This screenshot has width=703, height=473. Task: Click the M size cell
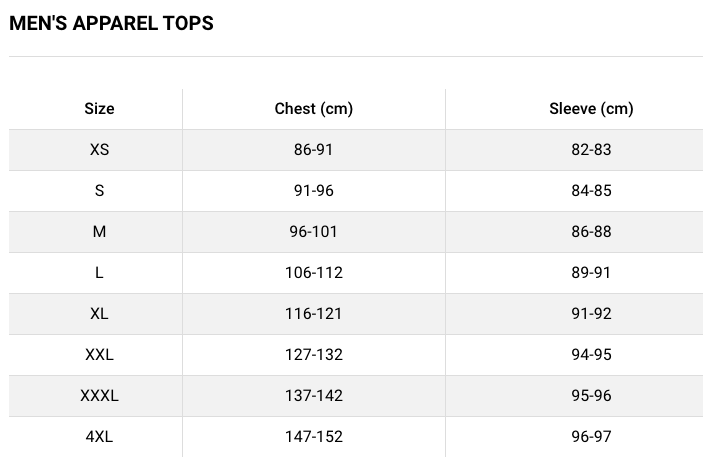[x=99, y=232]
